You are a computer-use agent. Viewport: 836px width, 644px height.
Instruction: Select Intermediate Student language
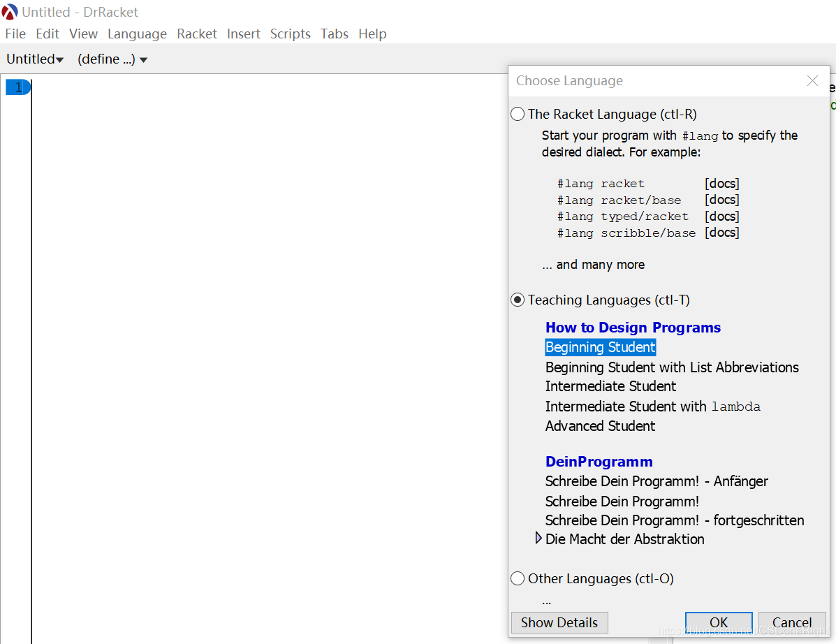pyautogui.click(x=610, y=386)
